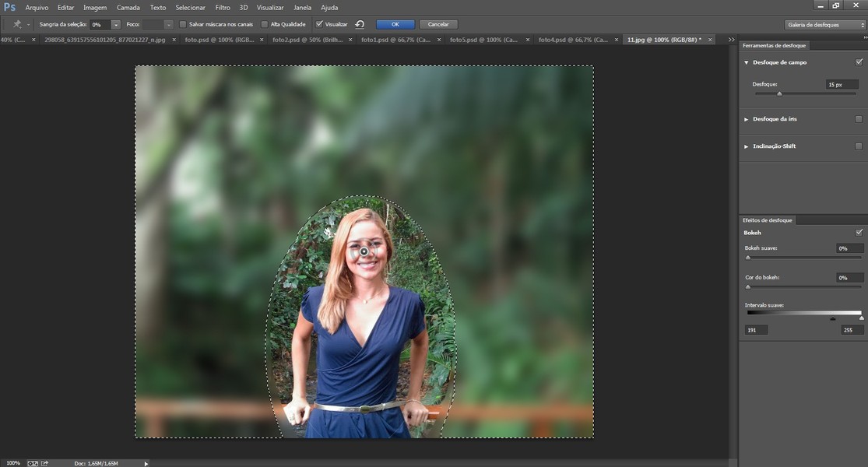Click the Cor do bokeh 0% value field
The image size is (868, 467).
849,278
